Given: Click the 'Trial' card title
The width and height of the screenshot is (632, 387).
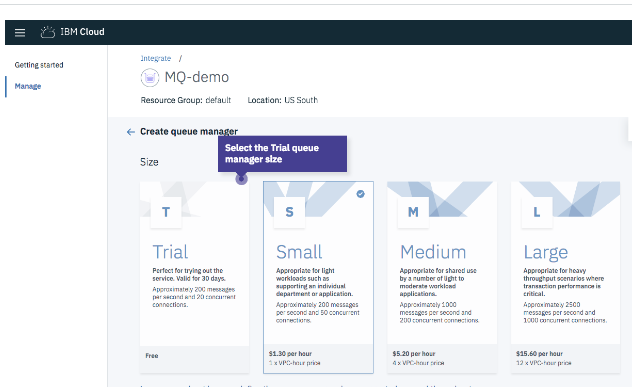Looking at the screenshot, I should [170, 252].
